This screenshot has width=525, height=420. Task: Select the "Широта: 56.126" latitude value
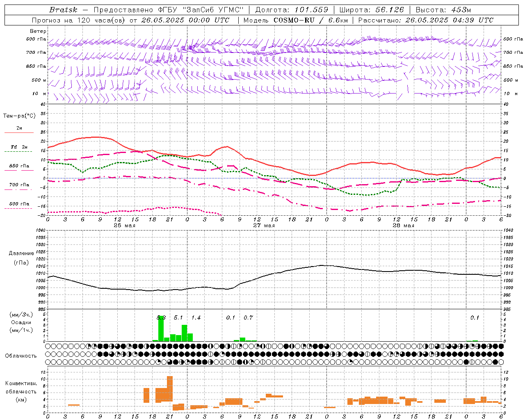tap(372, 10)
